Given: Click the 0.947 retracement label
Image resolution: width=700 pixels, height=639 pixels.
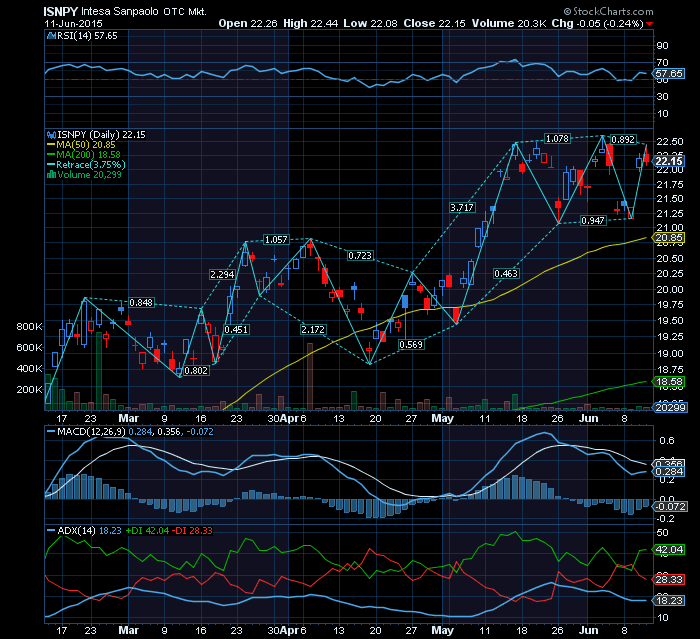Looking at the screenshot, I should [x=593, y=220].
